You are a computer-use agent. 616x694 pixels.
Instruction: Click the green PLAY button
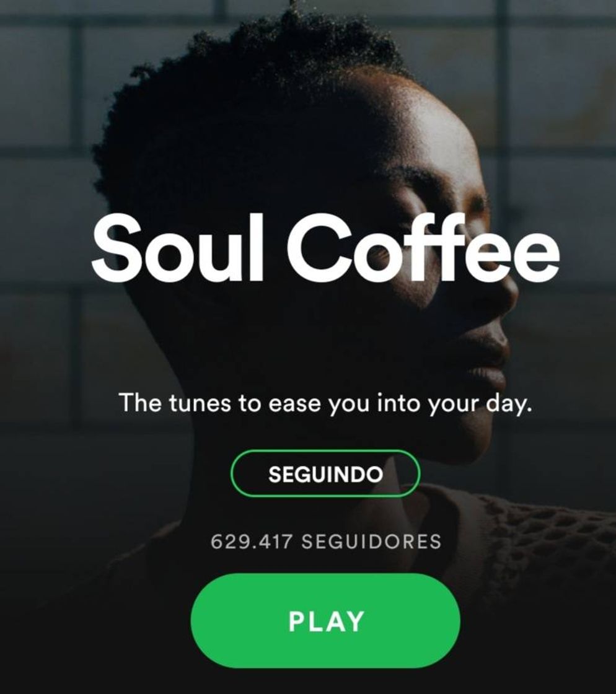pos(325,620)
